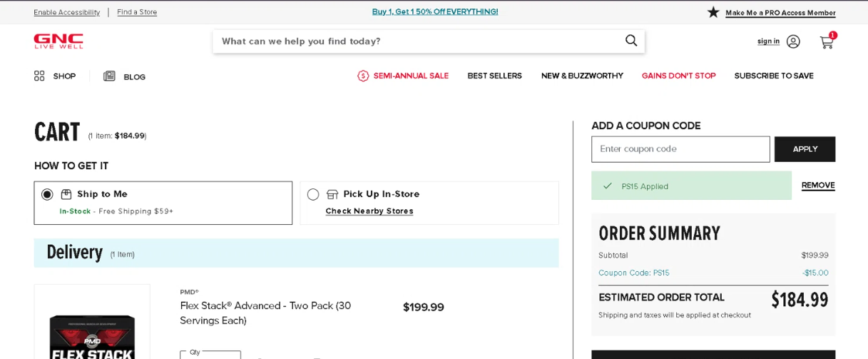Click the 'Coupon Code: PS15' summary line
Image resolution: width=868 pixels, height=359 pixels.
[x=634, y=273]
